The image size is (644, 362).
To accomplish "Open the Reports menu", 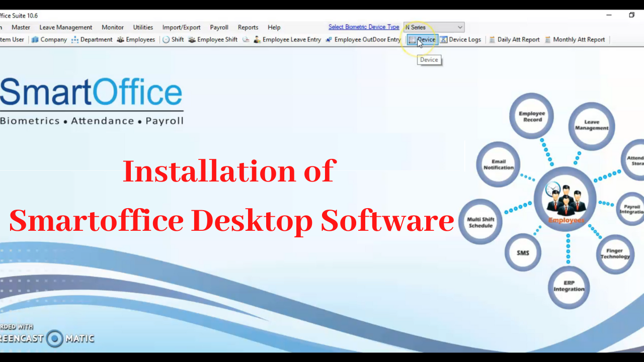I will coord(248,27).
